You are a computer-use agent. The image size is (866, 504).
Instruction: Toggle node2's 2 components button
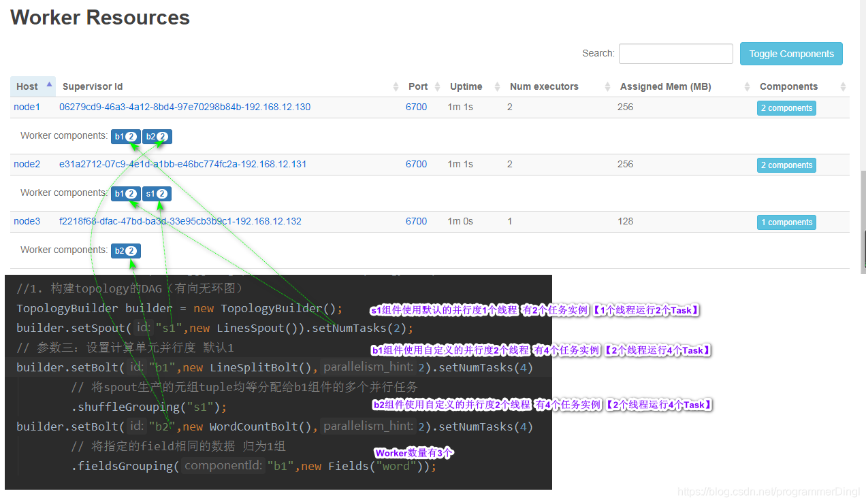point(786,165)
